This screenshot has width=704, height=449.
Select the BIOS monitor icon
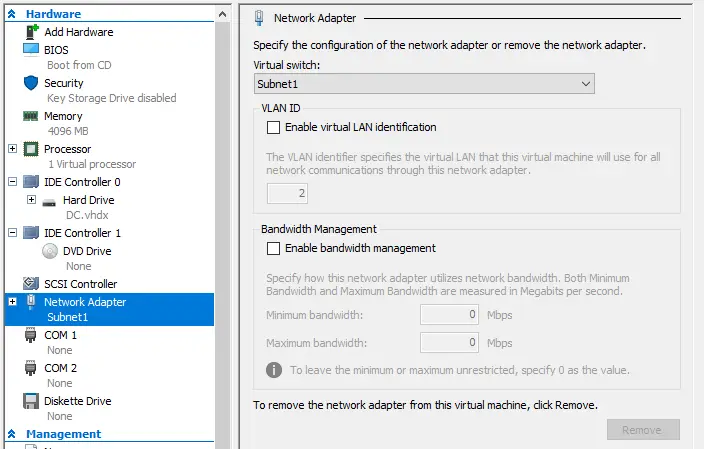click(x=31, y=49)
